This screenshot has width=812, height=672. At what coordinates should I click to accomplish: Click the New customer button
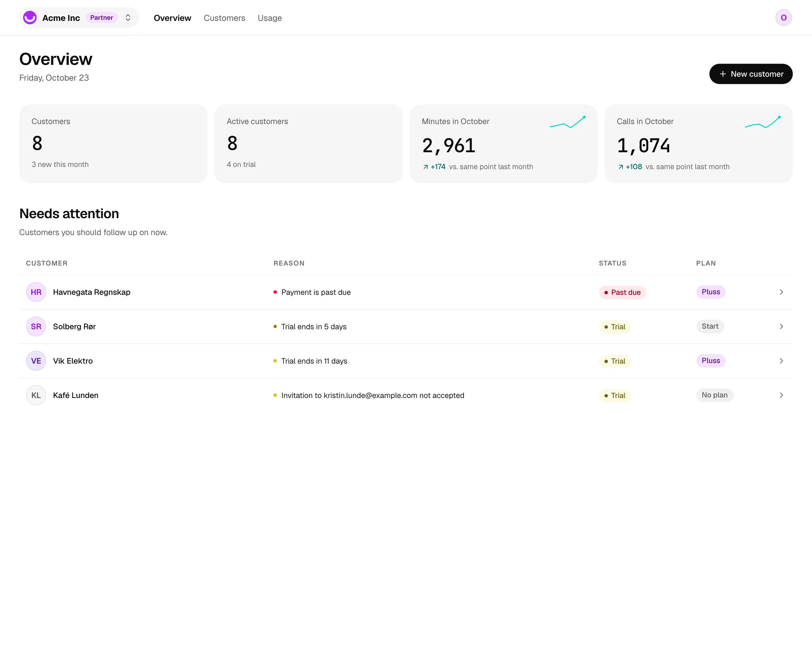click(x=751, y=74)
